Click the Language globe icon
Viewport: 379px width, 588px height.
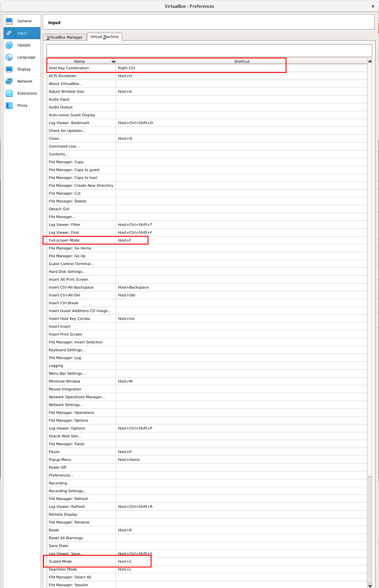point(9,57)
